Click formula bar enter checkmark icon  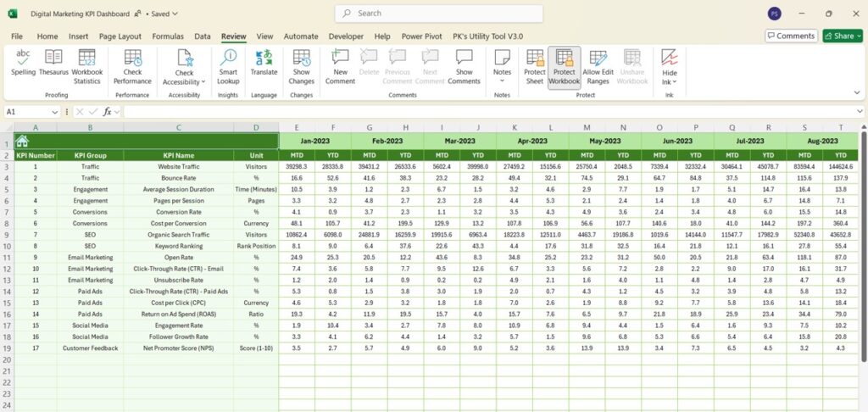tap(93, 112)
